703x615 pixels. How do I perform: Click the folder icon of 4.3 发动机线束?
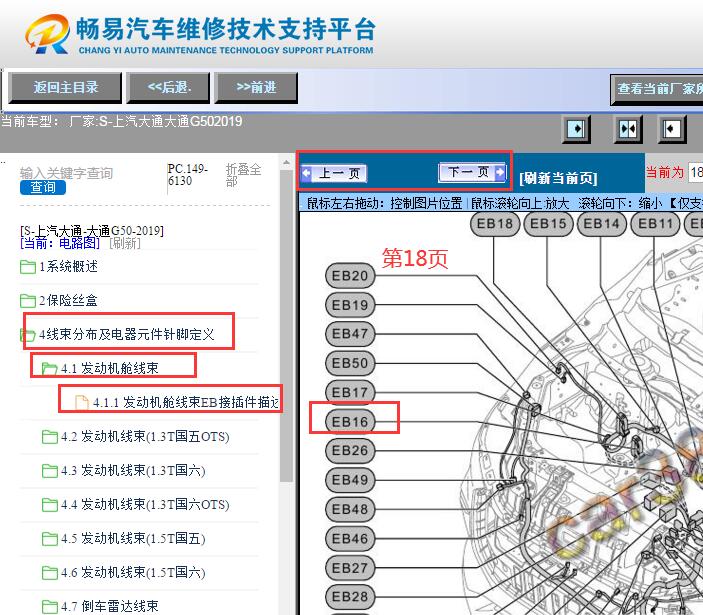click(x=49, y=471)
